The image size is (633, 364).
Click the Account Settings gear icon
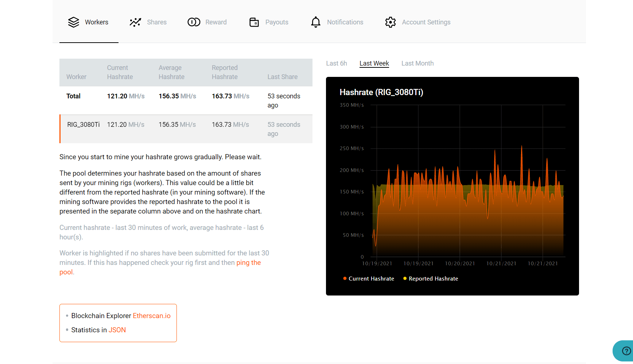click(390, 22)
